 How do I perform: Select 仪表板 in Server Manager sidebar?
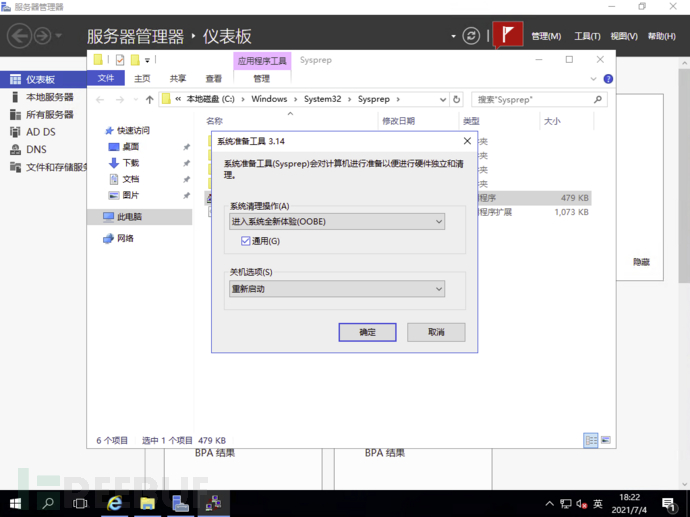43,79
